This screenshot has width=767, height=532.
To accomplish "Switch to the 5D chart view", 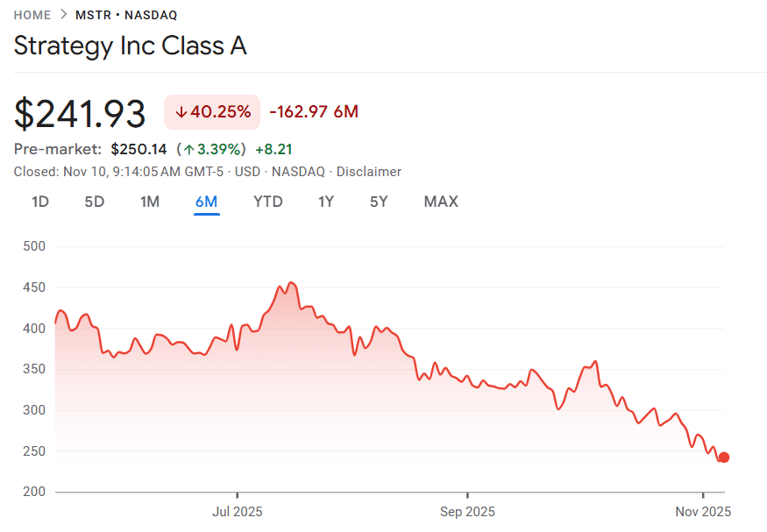I will click(94, 202).
